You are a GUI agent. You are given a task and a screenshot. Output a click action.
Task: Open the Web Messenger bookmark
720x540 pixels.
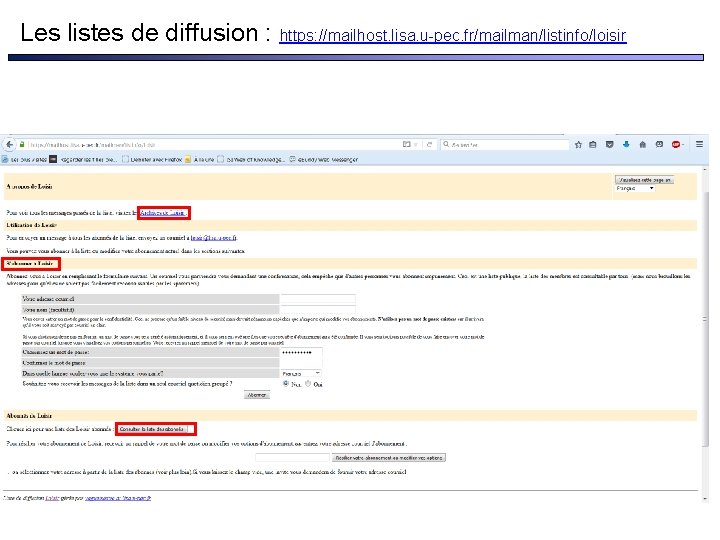[x=324, y=159]
